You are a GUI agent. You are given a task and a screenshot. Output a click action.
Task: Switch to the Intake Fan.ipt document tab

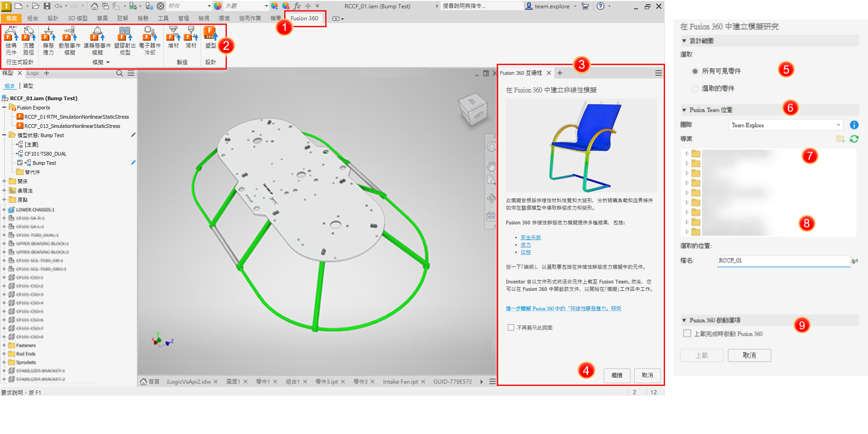coord(400,382)
